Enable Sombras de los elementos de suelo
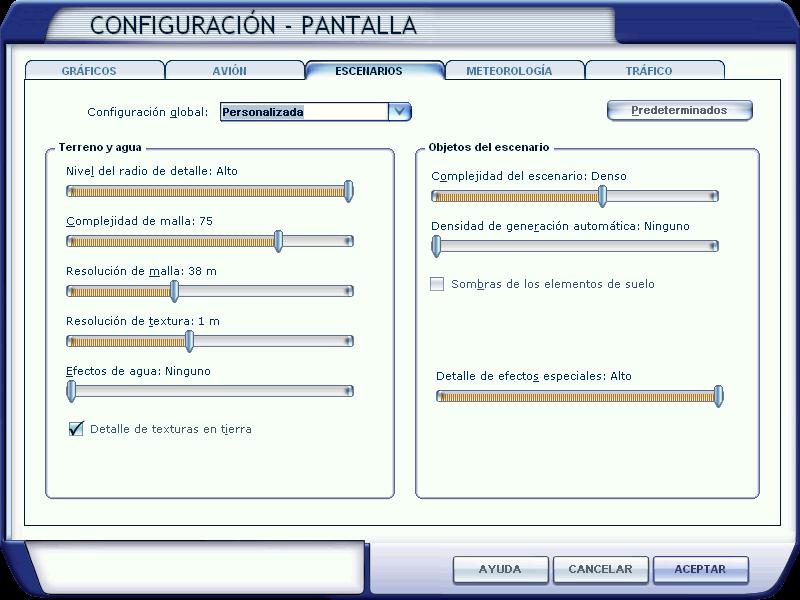Image resolution: width=800 pixels, height=600 pixels. 437,284
